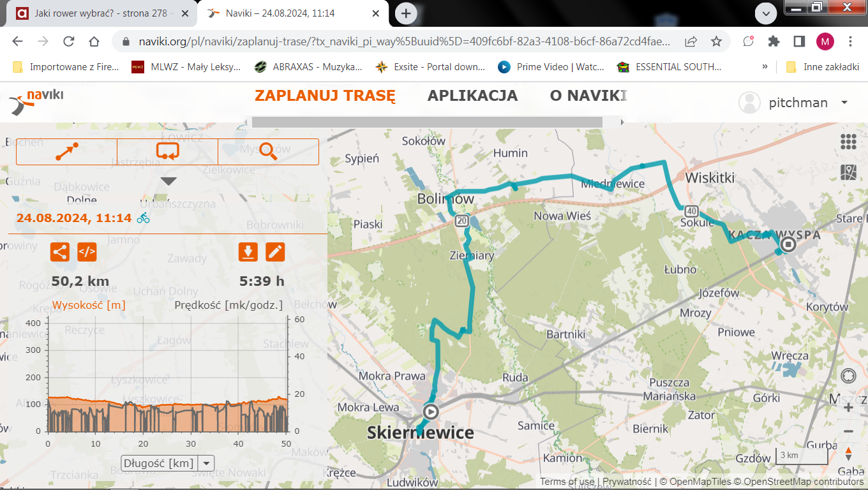868x490 pixels.
Task: Zoom out the map with minus
Action: 848,431
